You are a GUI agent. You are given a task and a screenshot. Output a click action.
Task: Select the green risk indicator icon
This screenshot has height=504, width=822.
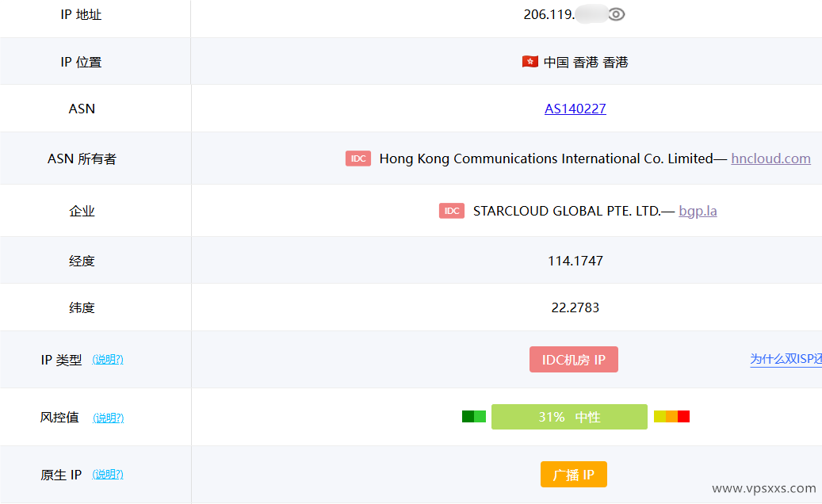click(473, 416)
